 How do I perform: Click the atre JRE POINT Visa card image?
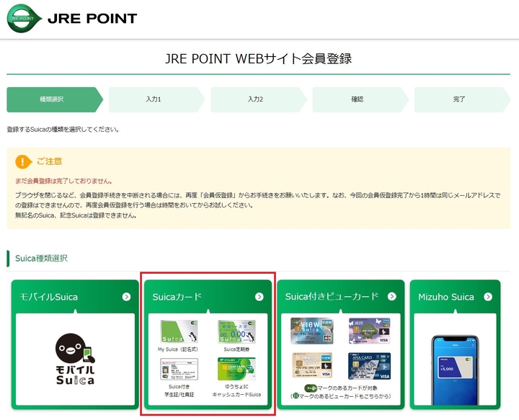click(x=369, y=331)
